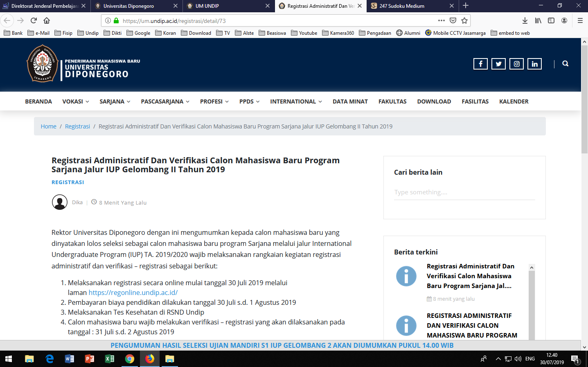The image size is (588, 367).
Task: Bookmark this page with the star icon
Action: pos(464,20)
